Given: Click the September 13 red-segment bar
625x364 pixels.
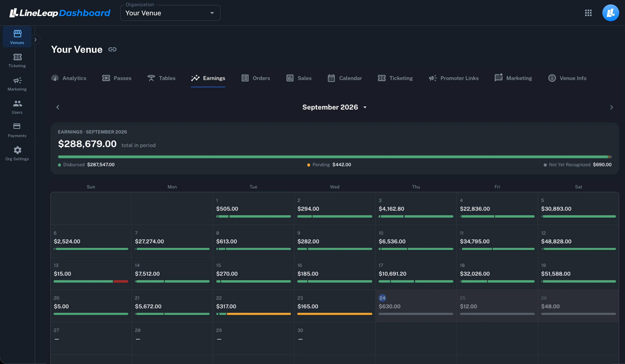Looking at the screenshot, I should 121,281.
